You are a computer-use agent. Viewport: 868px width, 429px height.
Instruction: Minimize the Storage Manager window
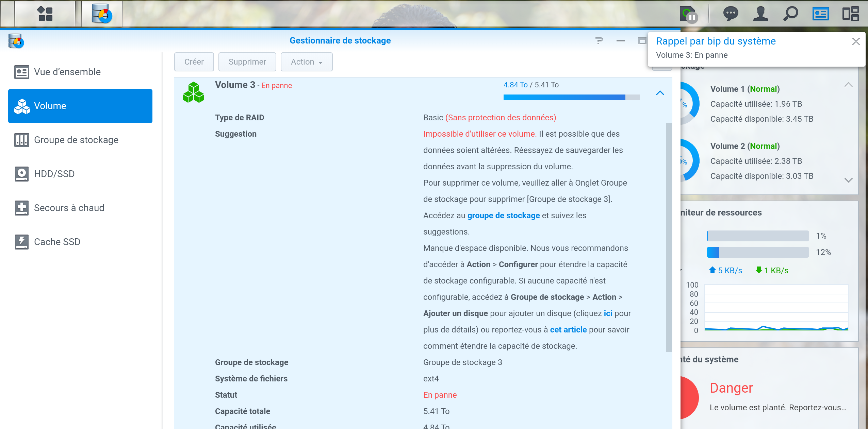[621, 41]
